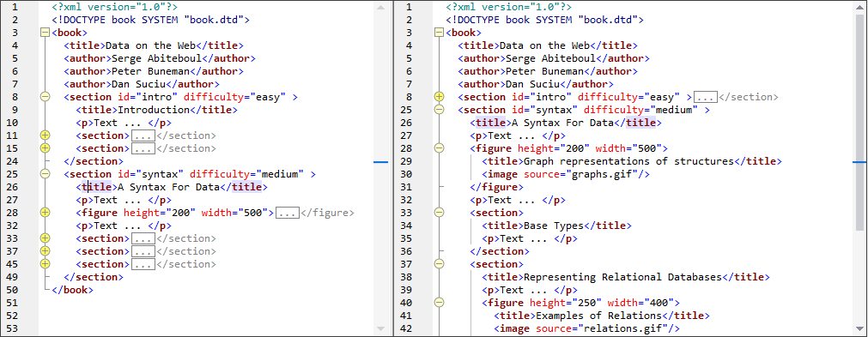Click 'Representing Relational Databases' title

pyautogui.click(x=622, y=277)
